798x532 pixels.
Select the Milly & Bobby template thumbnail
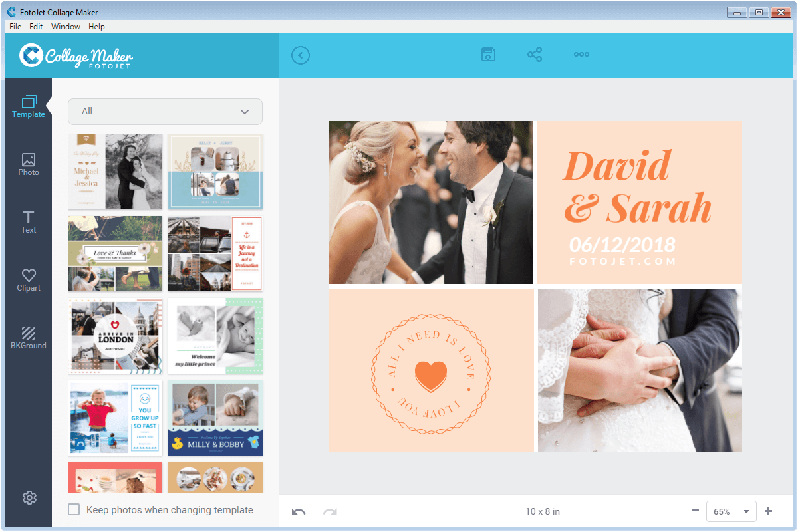pyautogui.click(x=215, y=418)
